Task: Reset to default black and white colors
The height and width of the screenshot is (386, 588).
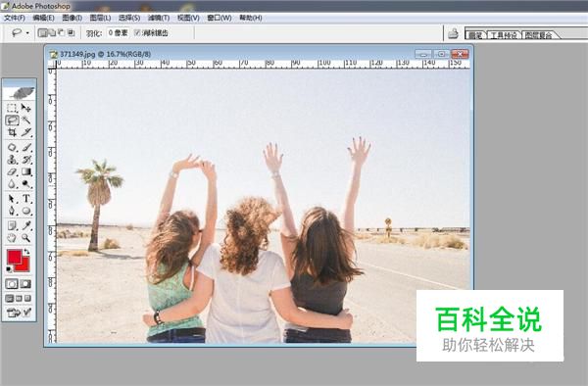Action: pos(9,269)
